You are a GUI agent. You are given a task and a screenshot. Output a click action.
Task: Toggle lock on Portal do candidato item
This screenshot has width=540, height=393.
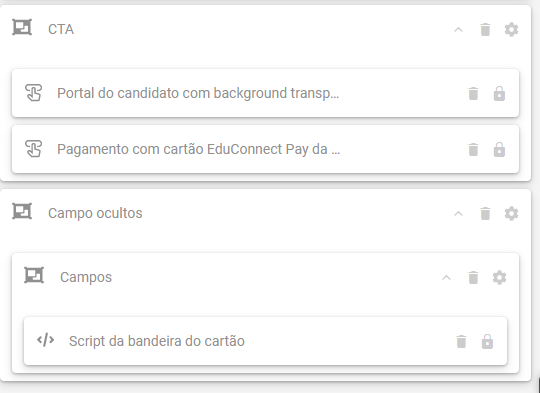click(499, 93)
